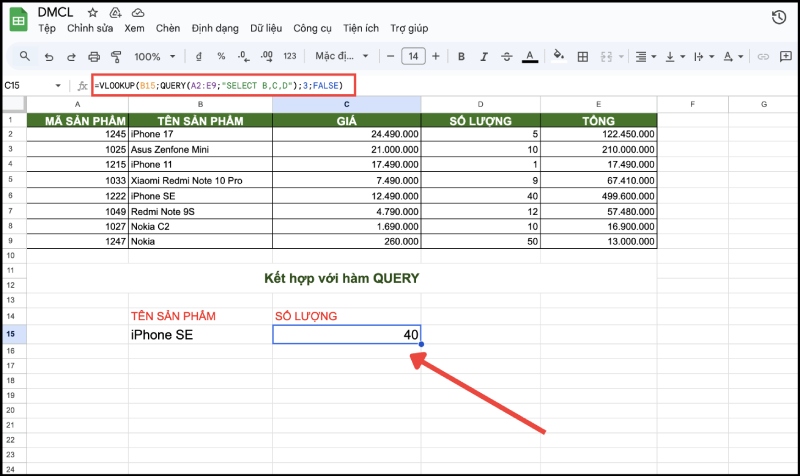Open text wrapping dropdown
The width and height of the screenshot is (800, 476).
point(704,57)
